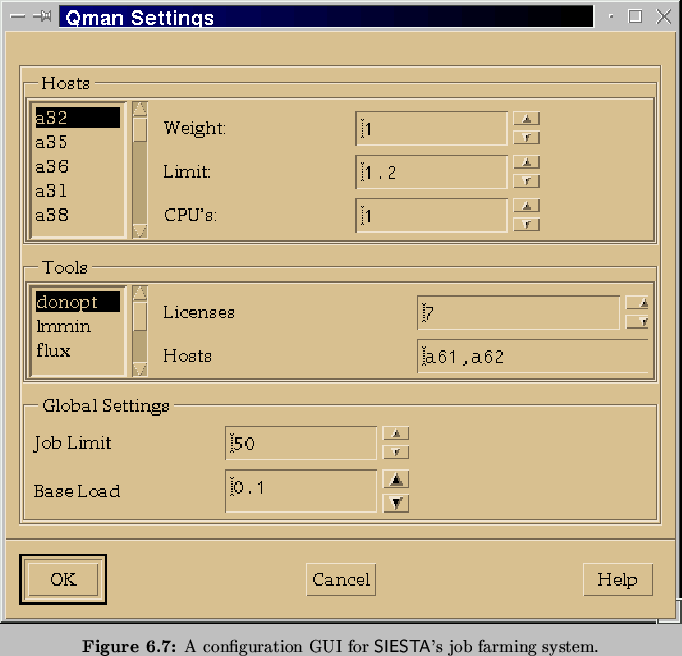Increase Licenses count with up arrow
Viewport: 682px width, 656px height.
pos(637,303)
